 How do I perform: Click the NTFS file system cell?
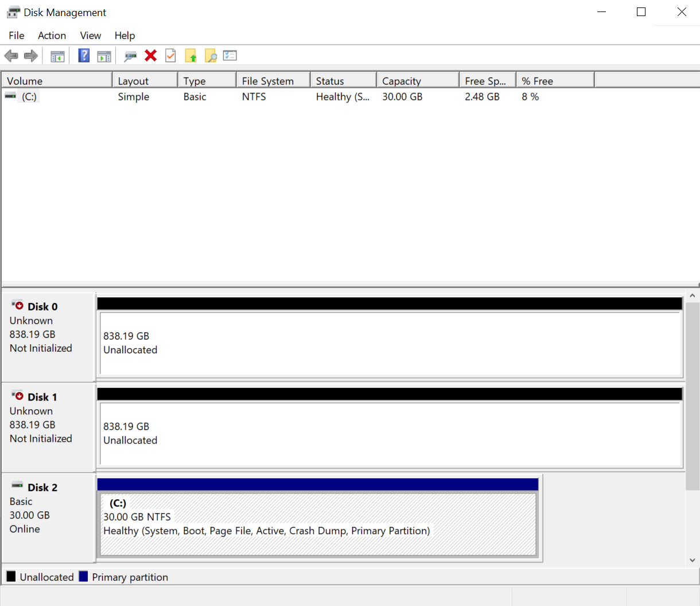[x=254, y=96]
